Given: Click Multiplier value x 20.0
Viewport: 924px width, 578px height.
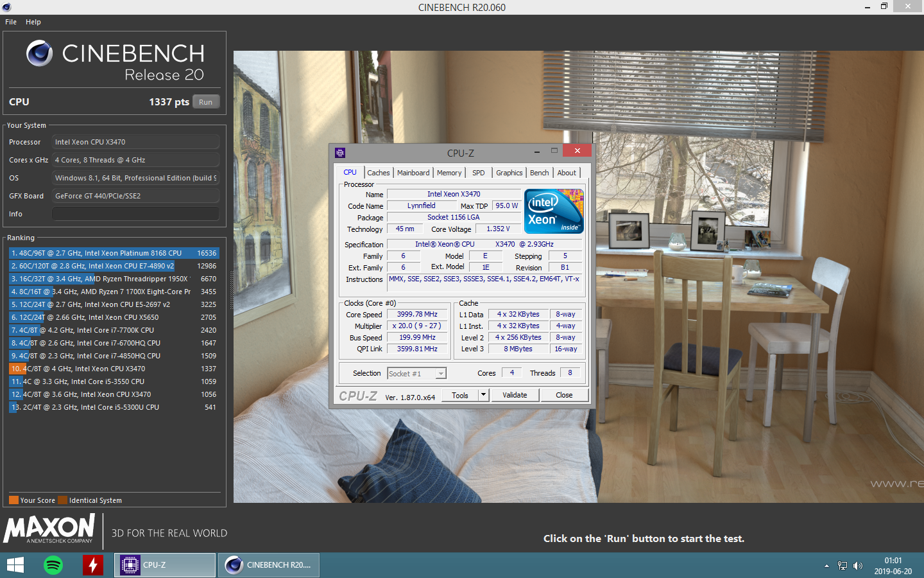Looking at the screenshot, I should 417,326.
